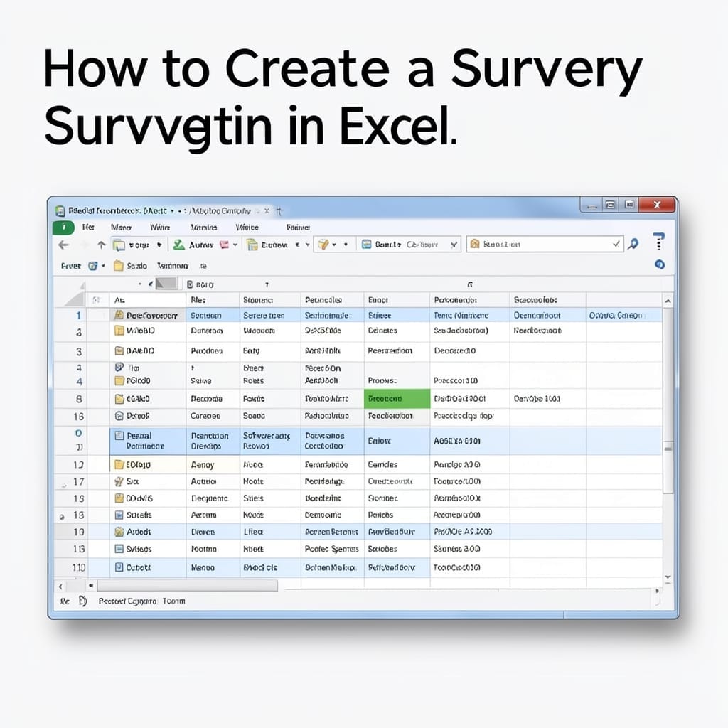Select the green highlighted cell

(397, 399)
